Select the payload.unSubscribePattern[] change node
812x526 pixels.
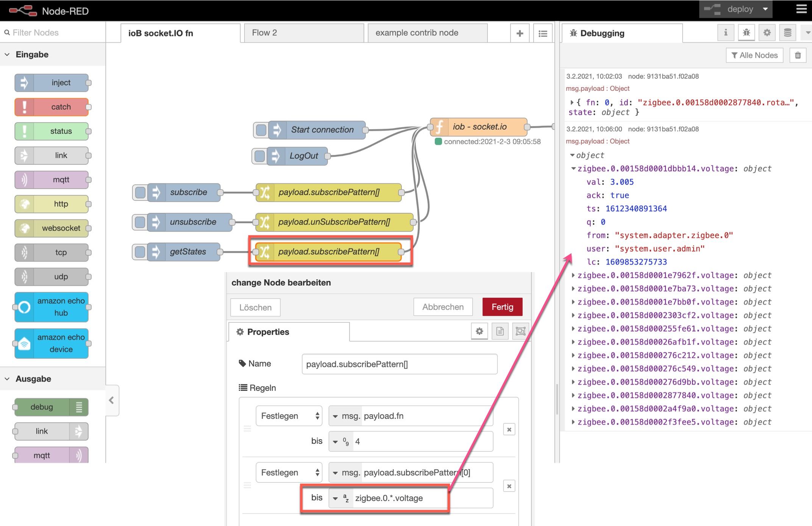click(x=335, y=222)
